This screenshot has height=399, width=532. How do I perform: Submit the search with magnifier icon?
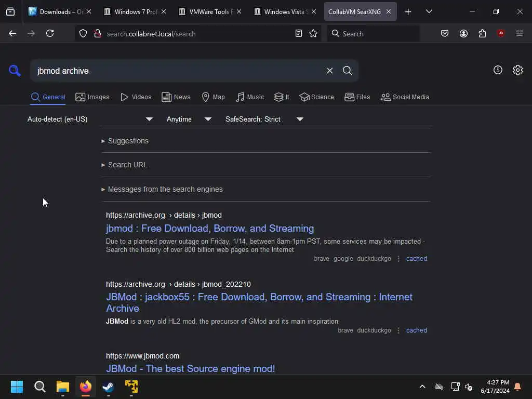(347, 71)
